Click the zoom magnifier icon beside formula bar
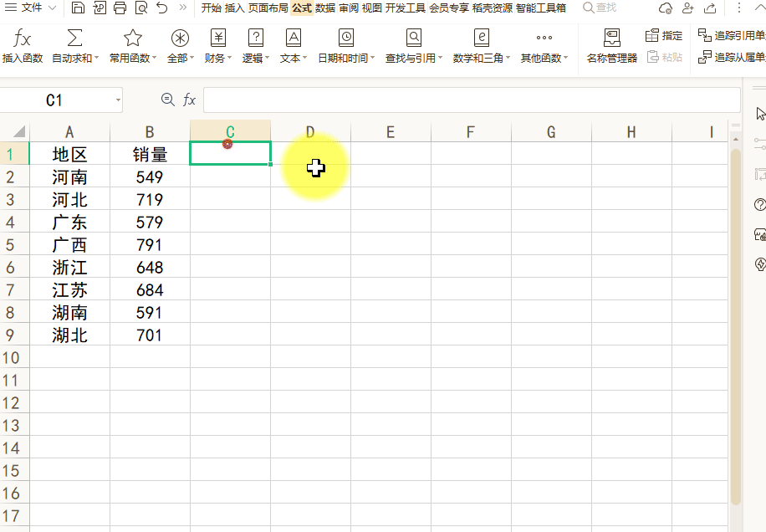 click(167, 100)
